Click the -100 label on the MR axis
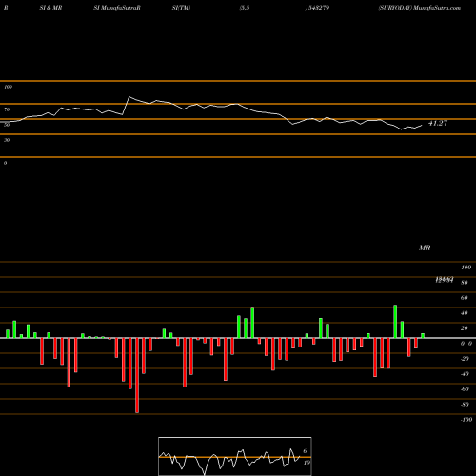The width and height of the screenshot is (476, 476). (x=466, y=420)
